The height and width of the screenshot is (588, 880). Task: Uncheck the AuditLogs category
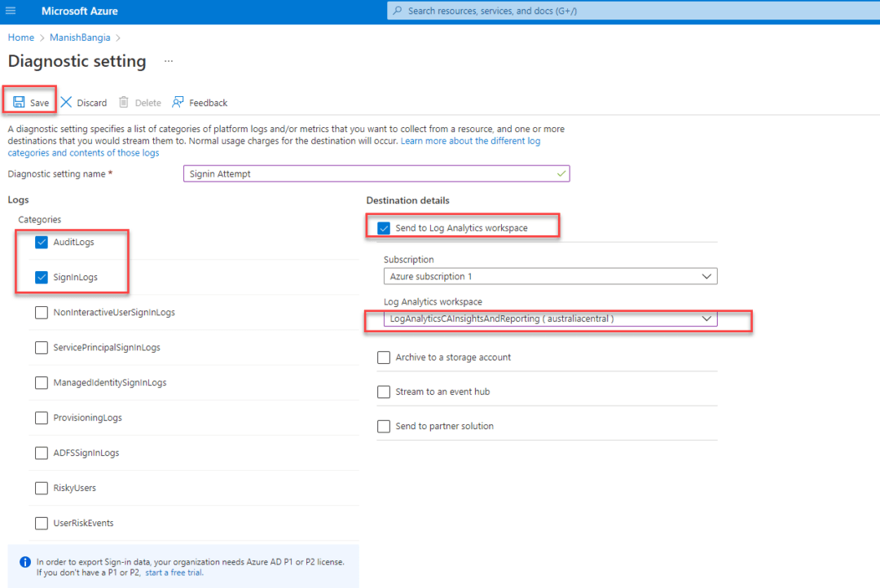pyautogui.click(x=41, y=242)
